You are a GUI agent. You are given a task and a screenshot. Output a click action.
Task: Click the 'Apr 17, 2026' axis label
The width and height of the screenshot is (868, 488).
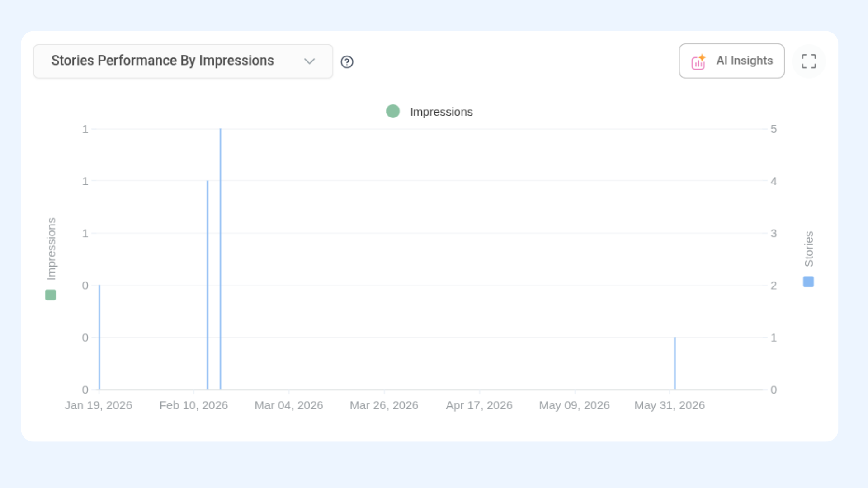[479, 405]
